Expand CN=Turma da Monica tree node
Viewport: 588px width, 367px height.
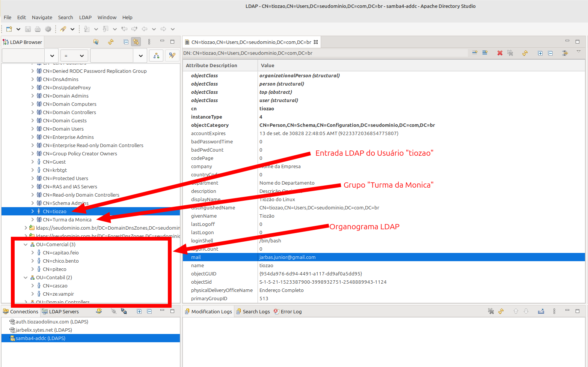(x=32, y=220)
